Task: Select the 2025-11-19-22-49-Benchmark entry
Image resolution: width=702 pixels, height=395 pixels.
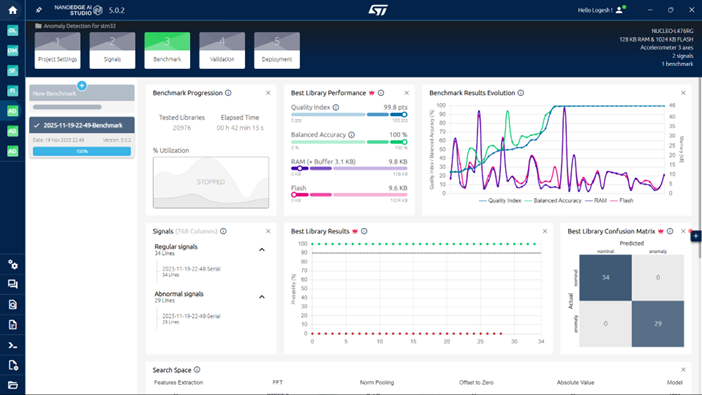Action: tap(82, 125)
